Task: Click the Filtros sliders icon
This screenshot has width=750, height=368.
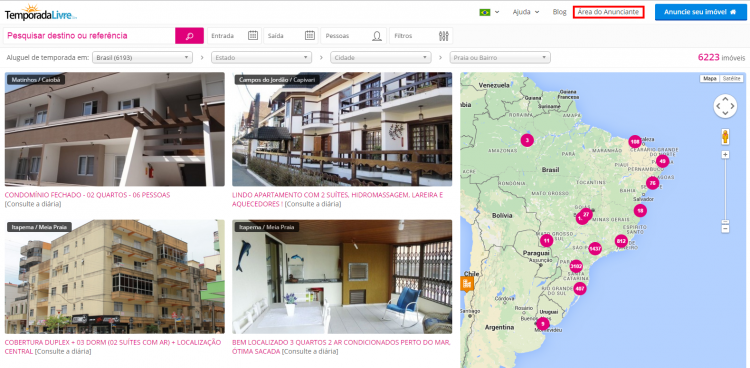Action: pos(443,36)
